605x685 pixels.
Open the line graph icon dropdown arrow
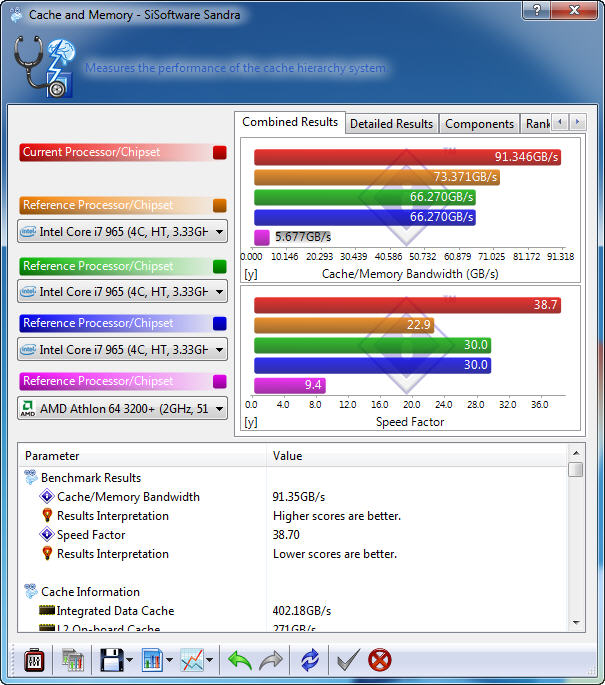coord(210,660)
